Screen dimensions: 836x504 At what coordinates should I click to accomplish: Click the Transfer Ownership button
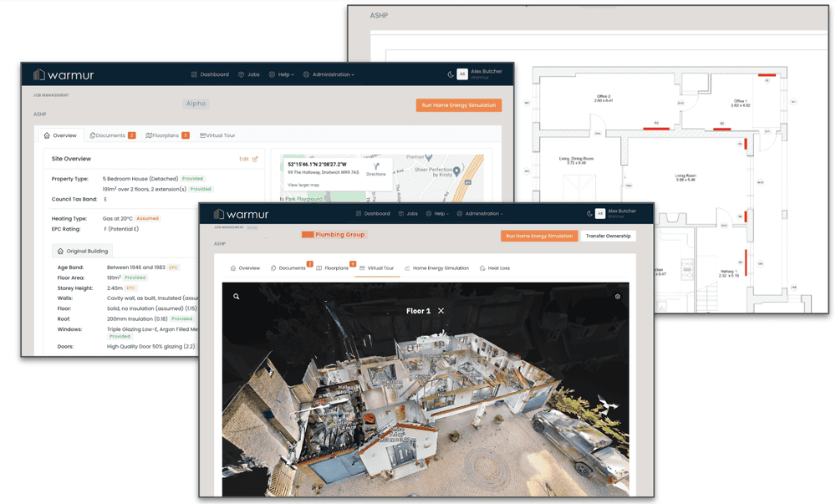pos(608,236)
